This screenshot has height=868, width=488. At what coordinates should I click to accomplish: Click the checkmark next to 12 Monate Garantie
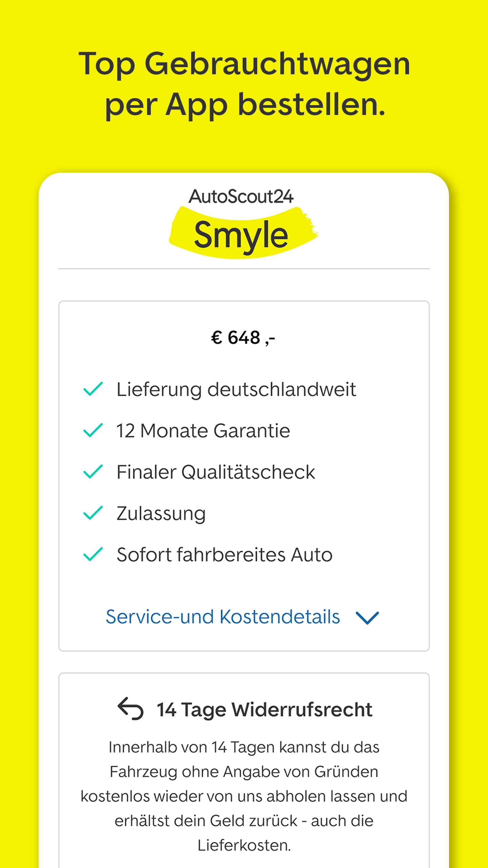click(93, 430)
